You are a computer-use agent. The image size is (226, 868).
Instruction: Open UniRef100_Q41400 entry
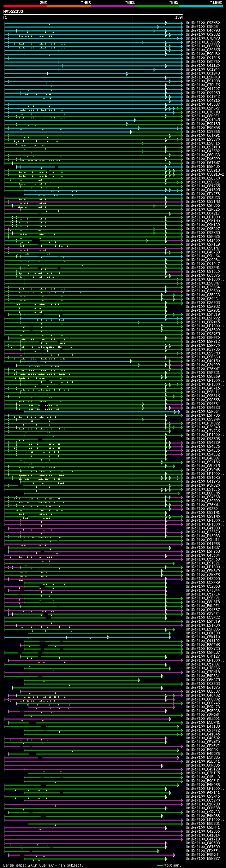coord(203,241)
